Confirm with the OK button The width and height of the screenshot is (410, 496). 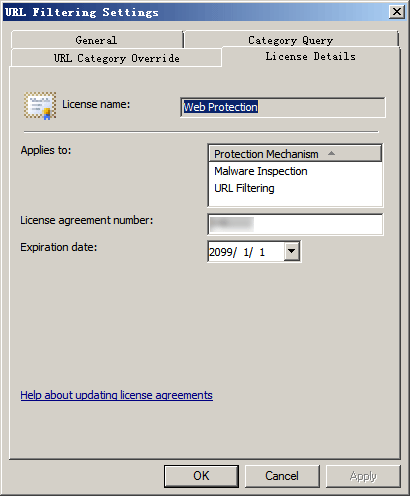(201, 476)
